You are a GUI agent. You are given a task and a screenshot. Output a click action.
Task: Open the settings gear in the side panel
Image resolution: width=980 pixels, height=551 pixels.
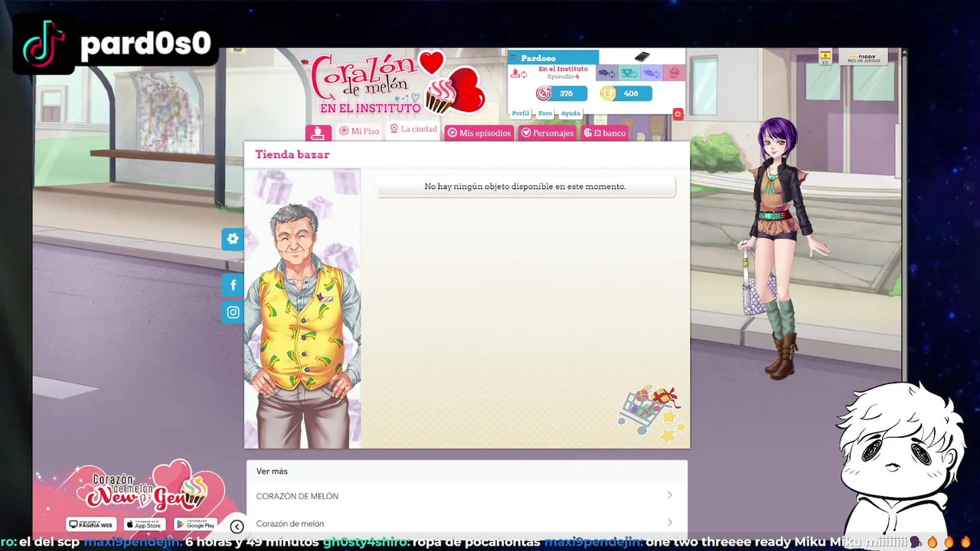[x=233, y=239]
